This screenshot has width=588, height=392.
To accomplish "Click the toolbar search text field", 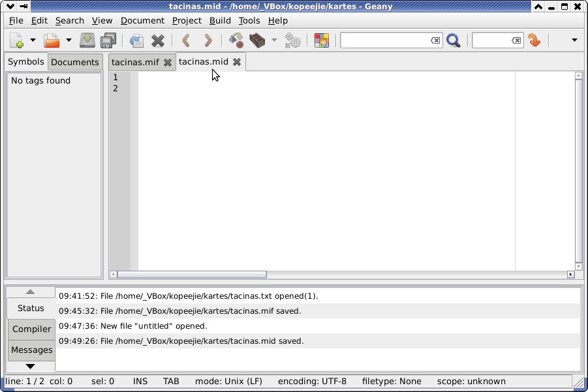I will click(x=385, y=40).
